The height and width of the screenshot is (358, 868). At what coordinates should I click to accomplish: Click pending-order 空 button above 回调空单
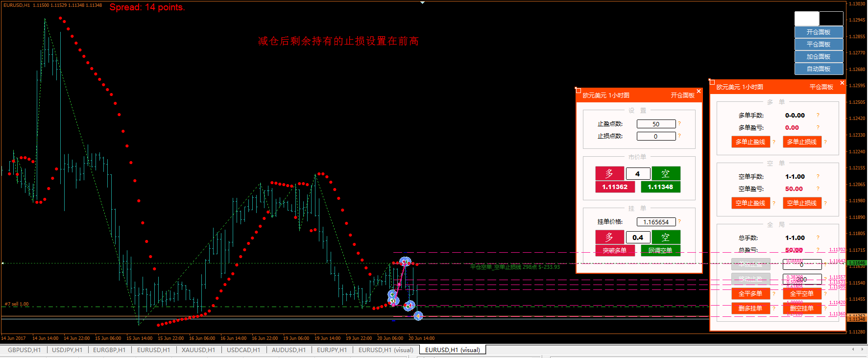click(666, 237)
